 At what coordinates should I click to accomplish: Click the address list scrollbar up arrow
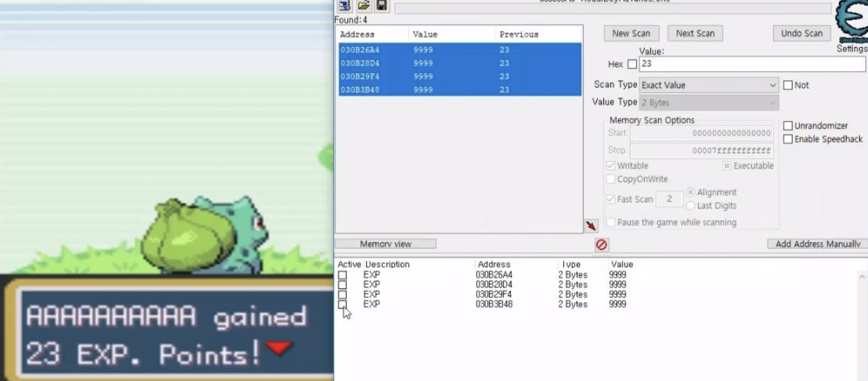862,277
